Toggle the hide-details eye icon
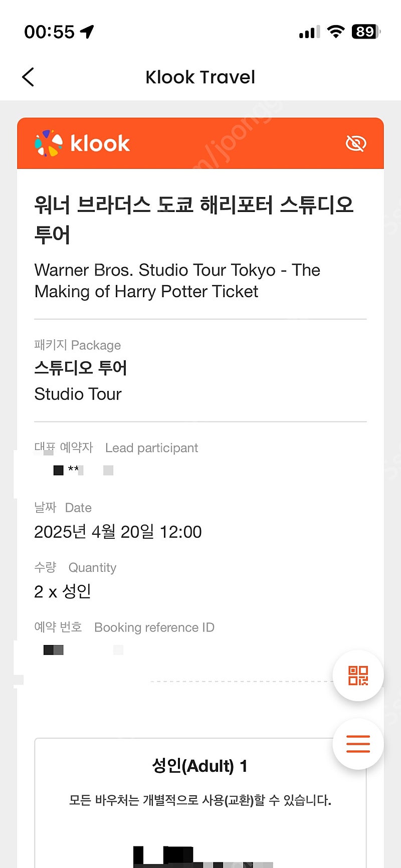The width and height of the screenshot is (401, 868). pyautogui.click(x=356, y=143)
